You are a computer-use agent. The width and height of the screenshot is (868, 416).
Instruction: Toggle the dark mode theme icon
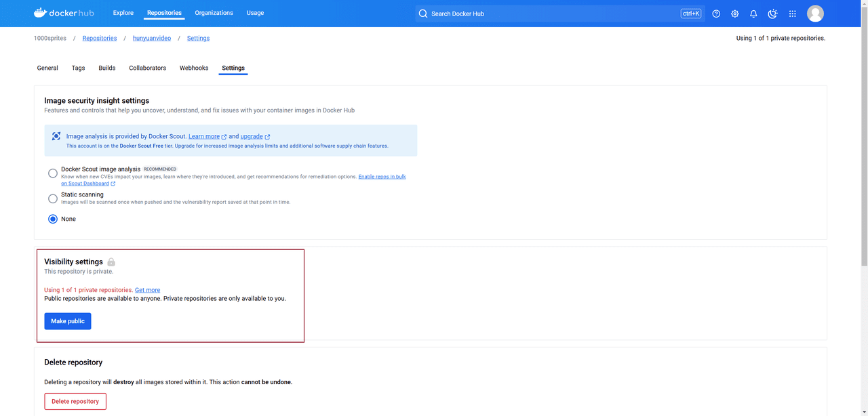pyautogui.click(x=772, y=14)
